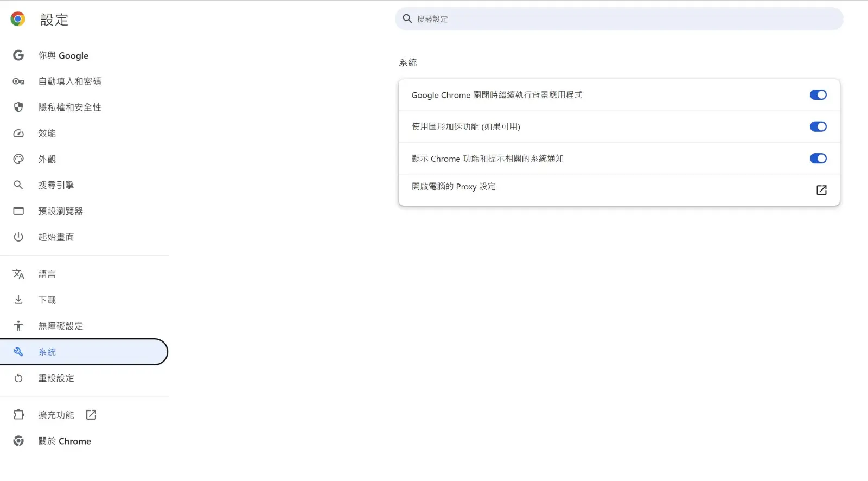Click the puzzle piece icon for 擴充功能
This screenshot has width=868, height=481.
click(18, 415)
